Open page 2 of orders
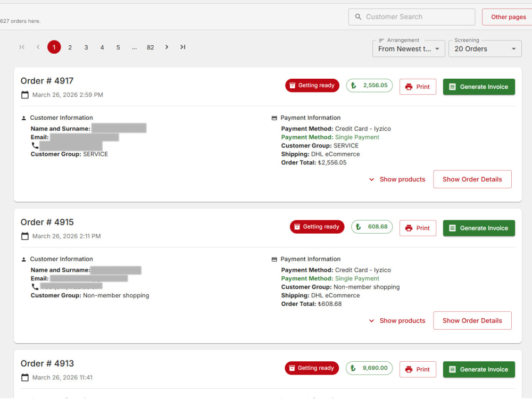532x399 pixels. pos(70,47)
